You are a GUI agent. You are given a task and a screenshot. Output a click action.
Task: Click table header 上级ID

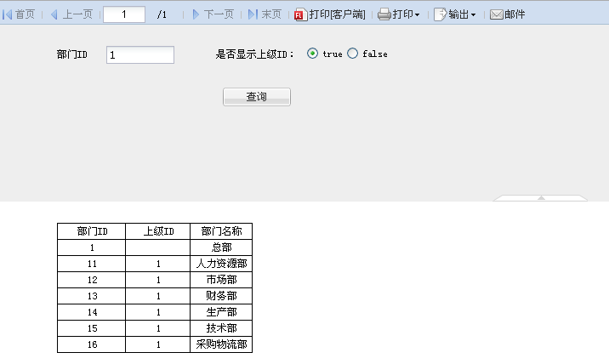(158, 231)
